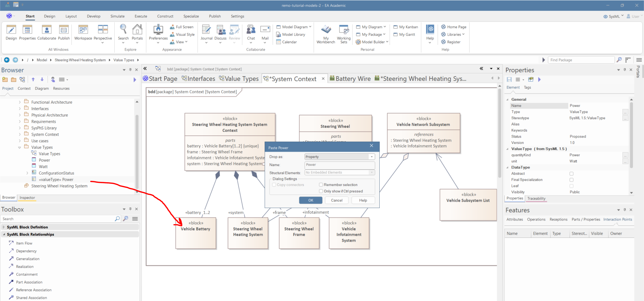Click the Name field in dialog
Screen dimensions: 644x301
coord(339,165)
